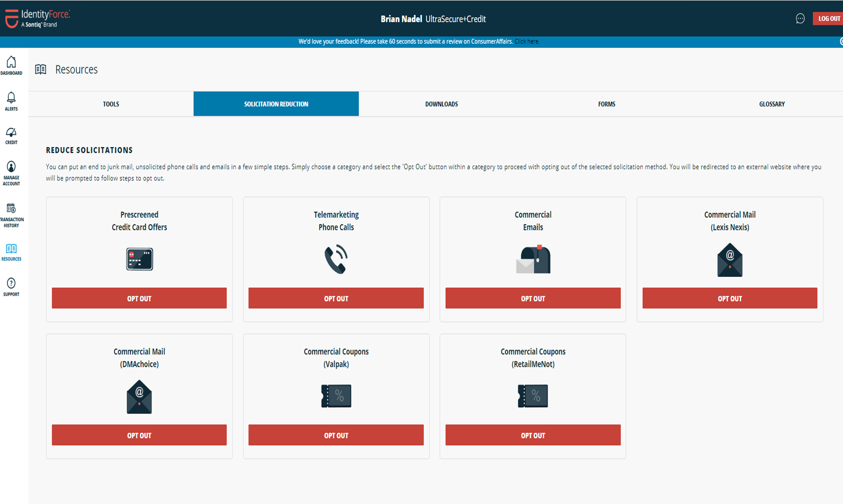Click the 'Resources' page title text
The width and height of the screenshot is (843, 504).
[76, 69]
